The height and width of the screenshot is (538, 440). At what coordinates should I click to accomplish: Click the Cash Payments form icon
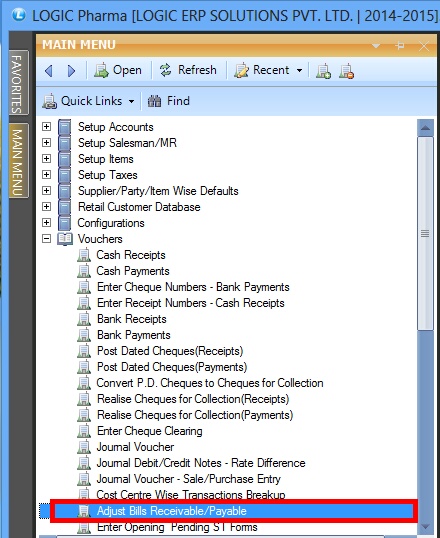[x=84, y=271]
